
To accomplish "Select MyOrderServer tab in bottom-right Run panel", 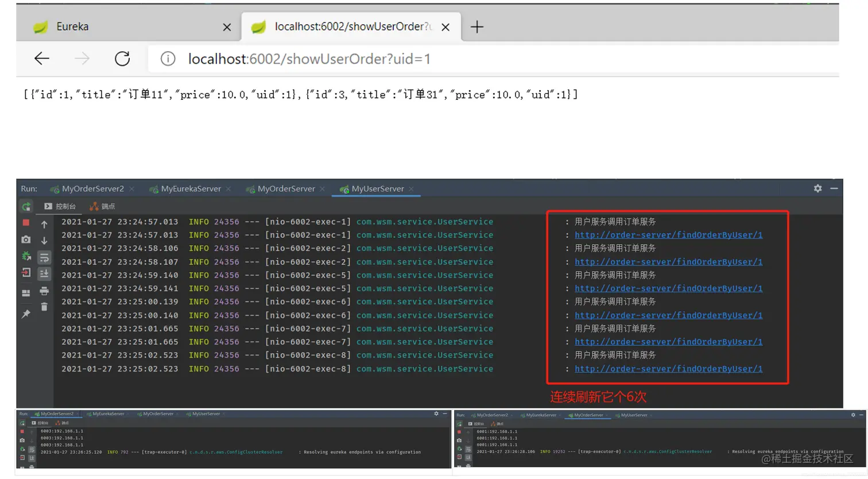I will point(588,415).
